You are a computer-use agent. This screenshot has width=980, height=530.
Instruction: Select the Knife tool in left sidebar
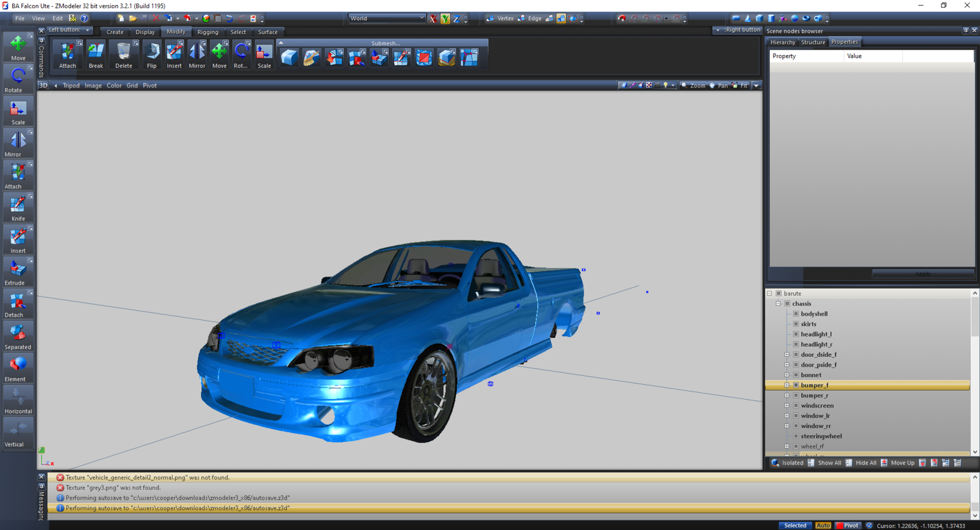point(18,207)
